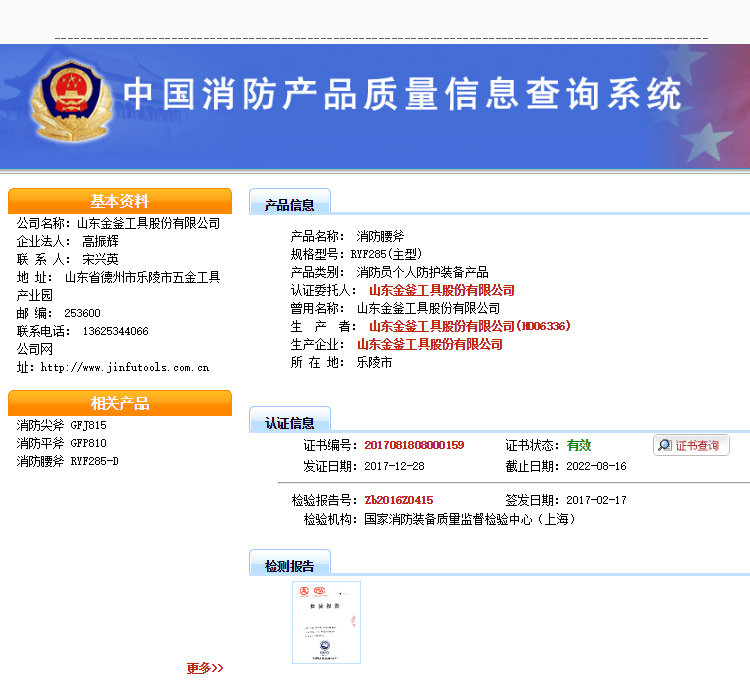Image resolution: width=750 pixels, height=691 pixels.
Task: Click the 公司名称 value in 基本资料 panel
Action: click(x=148, y=223)
